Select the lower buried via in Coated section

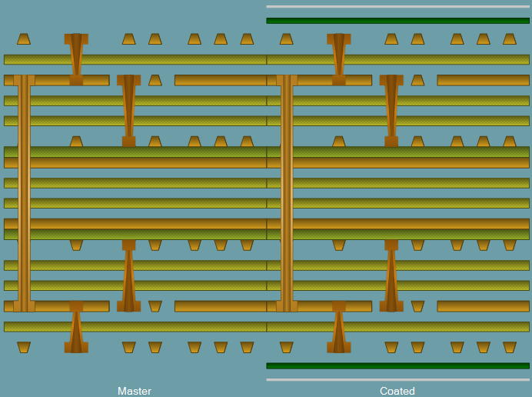pos(391,275)
